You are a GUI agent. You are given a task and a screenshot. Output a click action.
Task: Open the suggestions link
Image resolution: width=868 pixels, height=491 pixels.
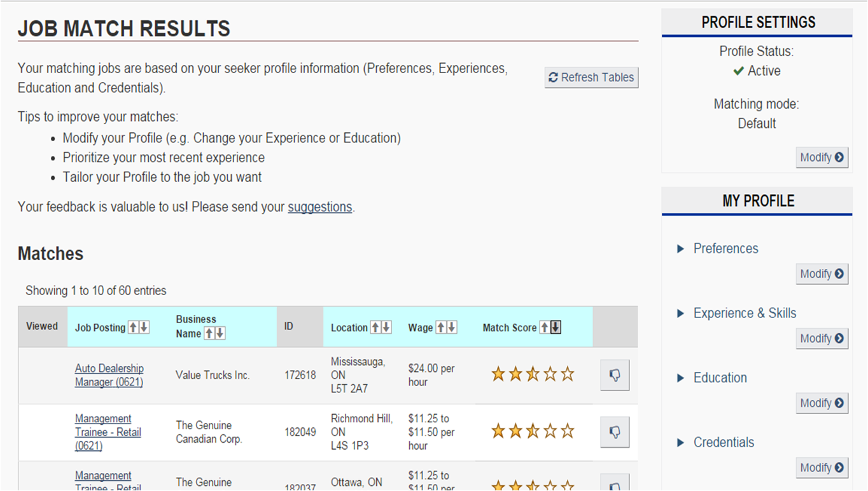pyautogui.click(x=319, y=207)
